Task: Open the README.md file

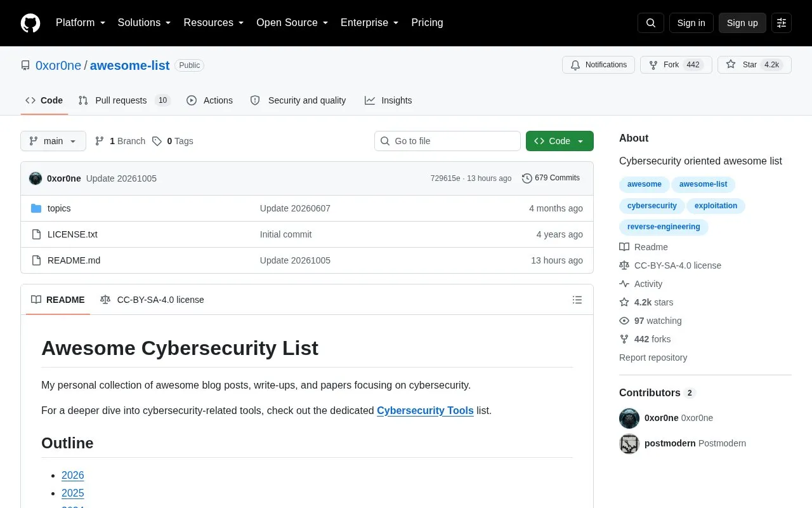Action: (74, 260)
